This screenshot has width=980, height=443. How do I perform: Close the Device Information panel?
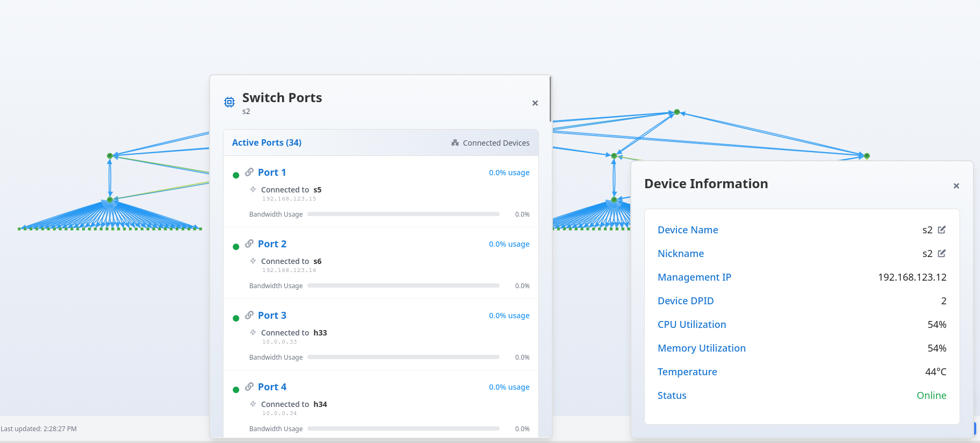[x=956, y=186]
